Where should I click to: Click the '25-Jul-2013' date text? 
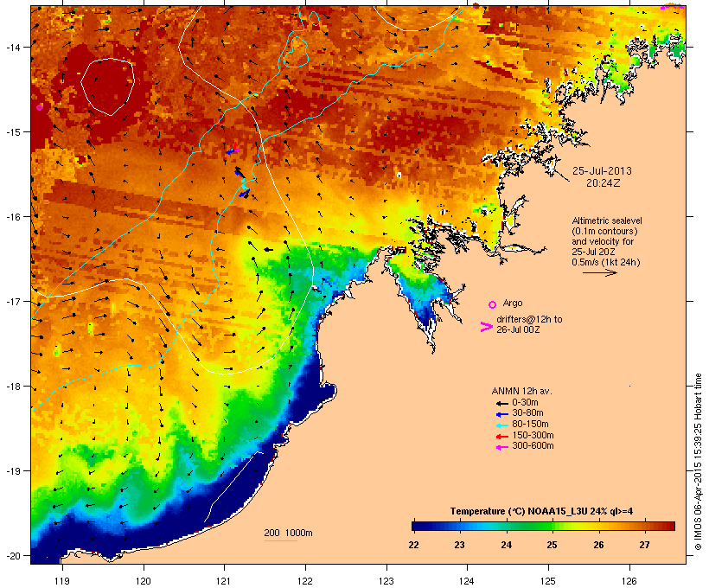(602, 171)
